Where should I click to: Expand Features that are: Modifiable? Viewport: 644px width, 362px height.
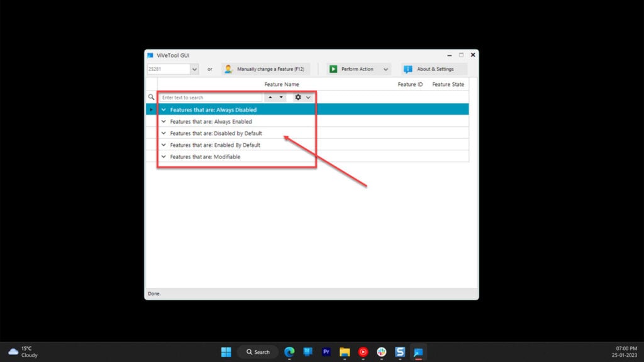(164, 156)
